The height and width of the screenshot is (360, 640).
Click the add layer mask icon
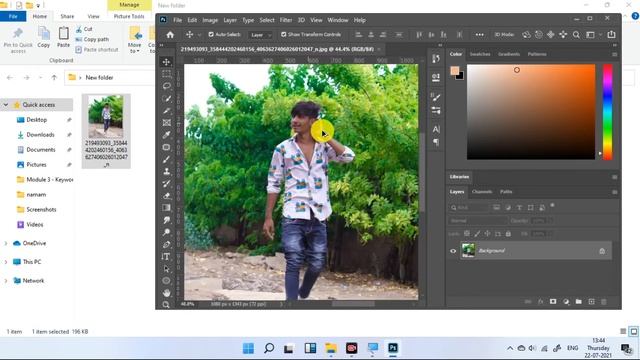(x=553, y=302)
